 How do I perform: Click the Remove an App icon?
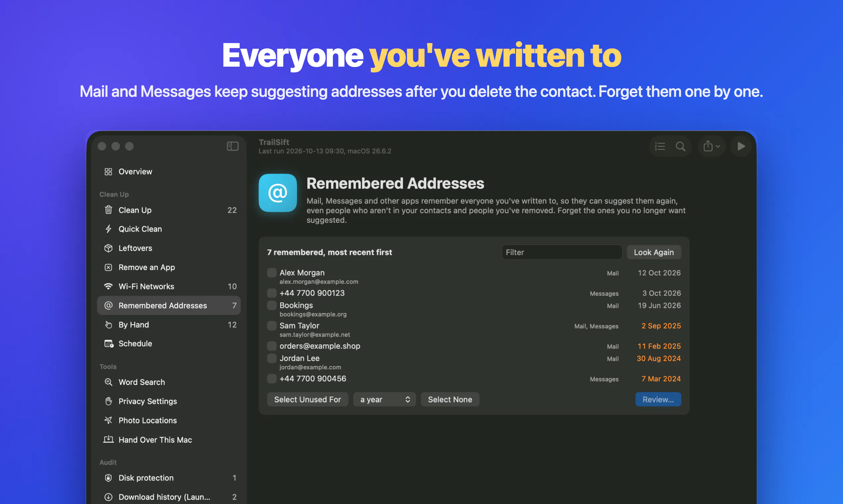point(108,267)
